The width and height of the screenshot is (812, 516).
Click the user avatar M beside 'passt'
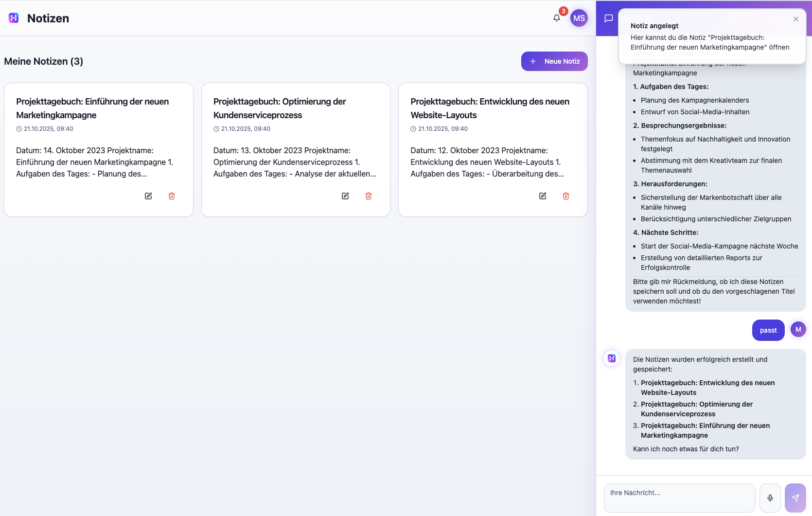click(798, 329)
